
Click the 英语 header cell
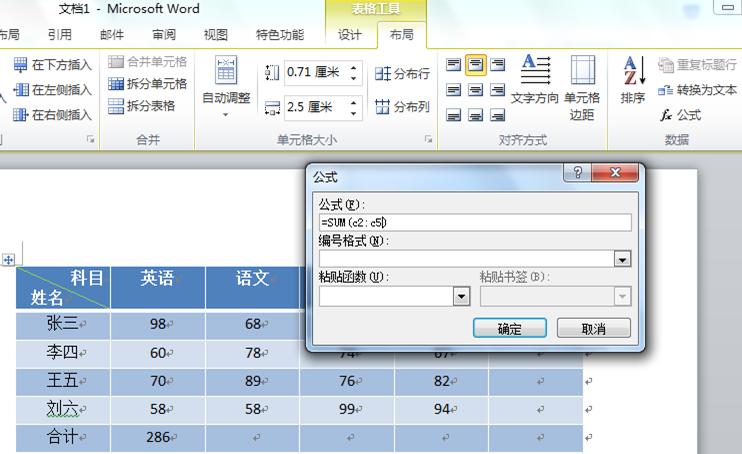(158, 287)
